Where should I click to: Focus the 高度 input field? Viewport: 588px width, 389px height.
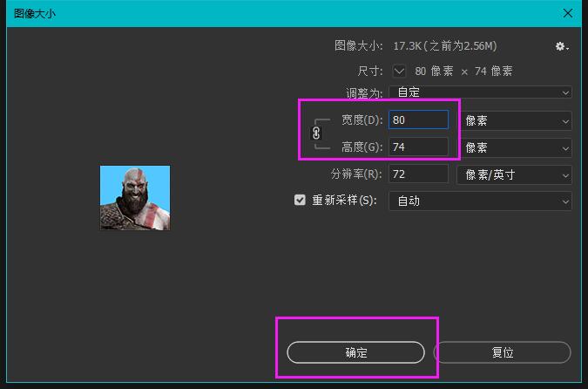(418, 147)
